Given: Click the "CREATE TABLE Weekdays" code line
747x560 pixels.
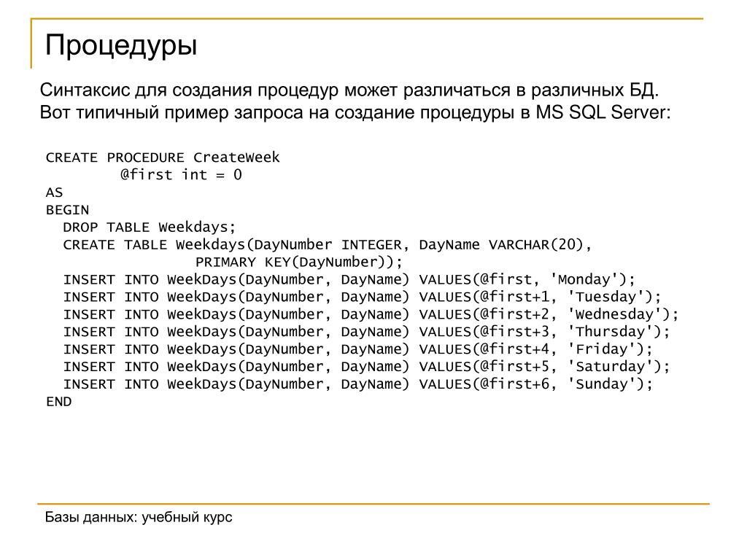Looking at the screenshot, I should (x=328, y=245).
